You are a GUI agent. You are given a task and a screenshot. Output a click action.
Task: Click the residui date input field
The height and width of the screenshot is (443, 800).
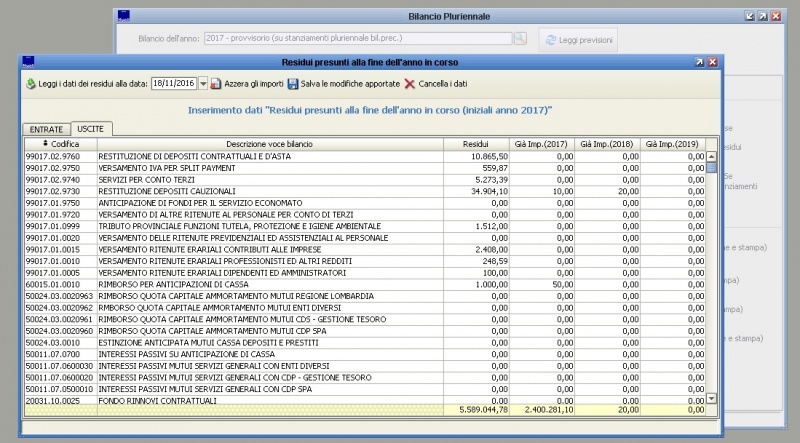point(174,84)
